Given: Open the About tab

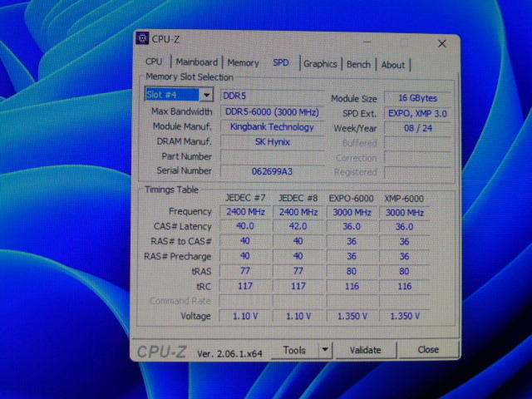Looking at the screenshot, I should [x=393, y=65].
